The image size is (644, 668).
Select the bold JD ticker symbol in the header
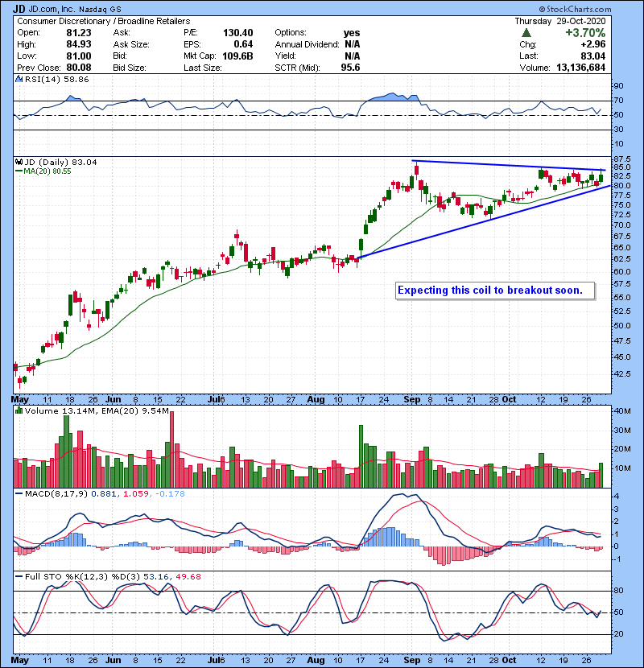(x=19, y=9)
